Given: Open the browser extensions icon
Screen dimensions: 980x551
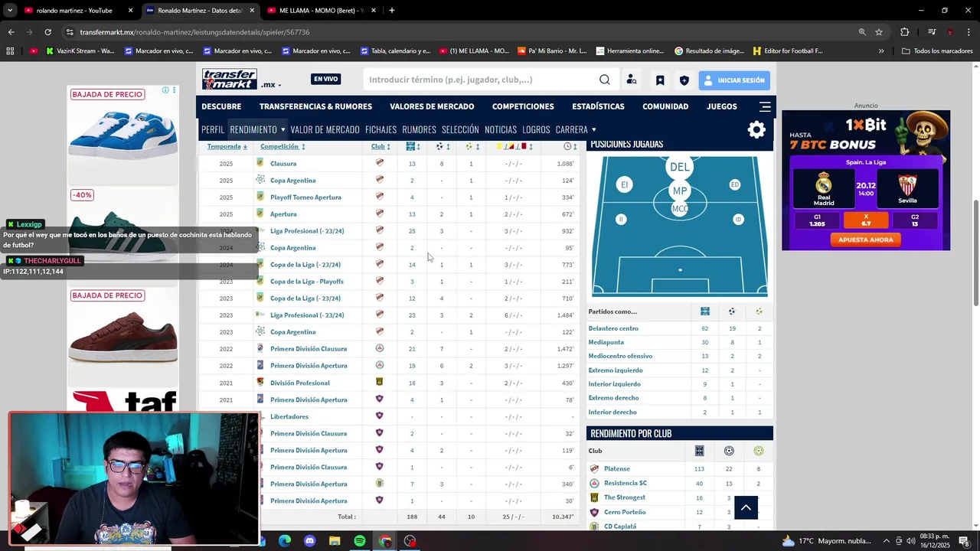Looking at the screenshot, I should [x=905, y=32].
